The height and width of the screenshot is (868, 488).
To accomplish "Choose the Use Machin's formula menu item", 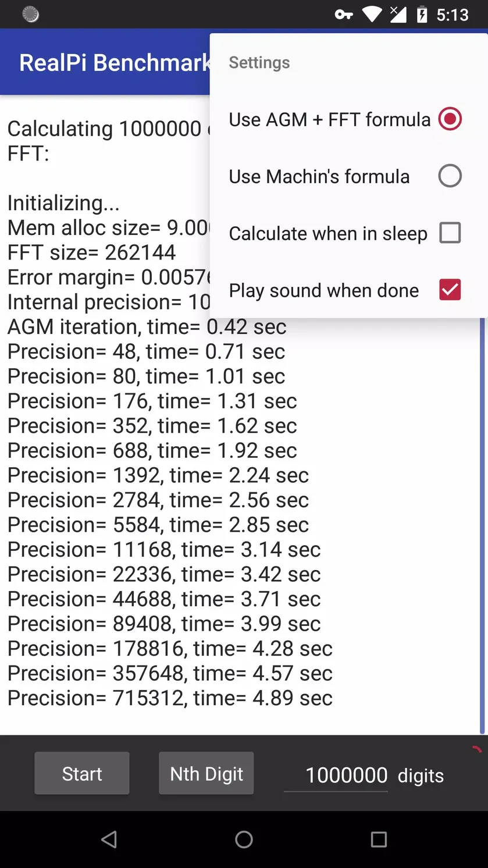I will 348,176.
